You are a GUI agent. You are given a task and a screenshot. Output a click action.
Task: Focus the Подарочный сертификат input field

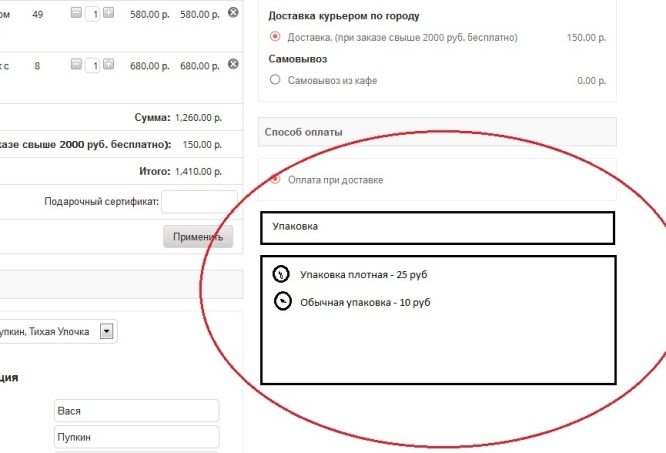point(198,202)
